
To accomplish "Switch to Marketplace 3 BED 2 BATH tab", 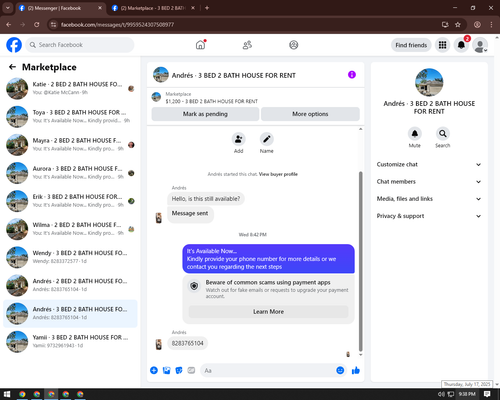I will [153, 8].
